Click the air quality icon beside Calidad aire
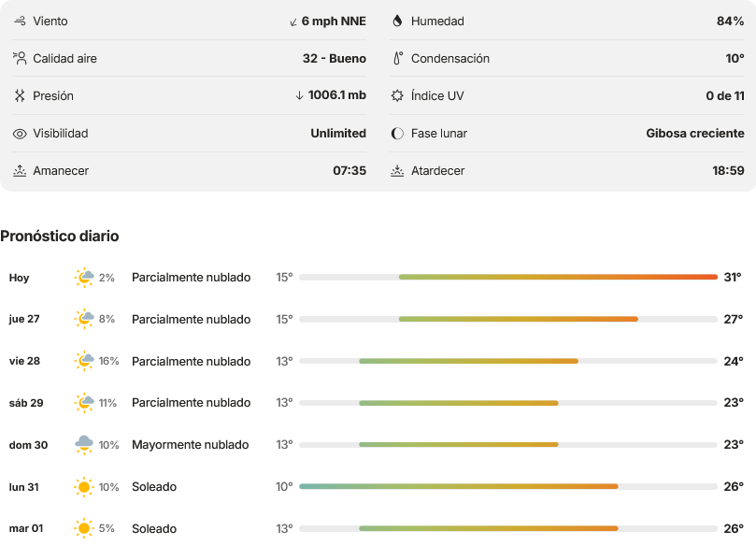Image resolution: width=756 pixels, height=546 pixels. tap(20, 58)
